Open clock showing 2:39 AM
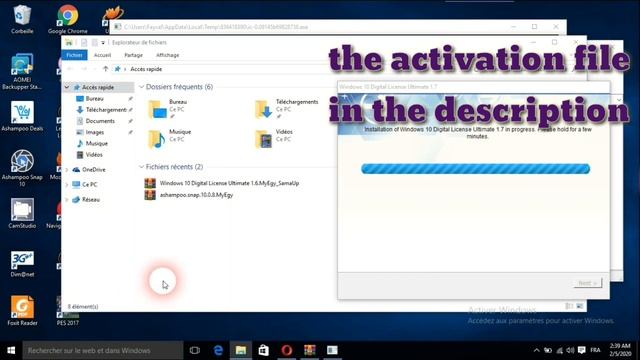This screenshot has height=360, width=640. [x=620, y=350]
